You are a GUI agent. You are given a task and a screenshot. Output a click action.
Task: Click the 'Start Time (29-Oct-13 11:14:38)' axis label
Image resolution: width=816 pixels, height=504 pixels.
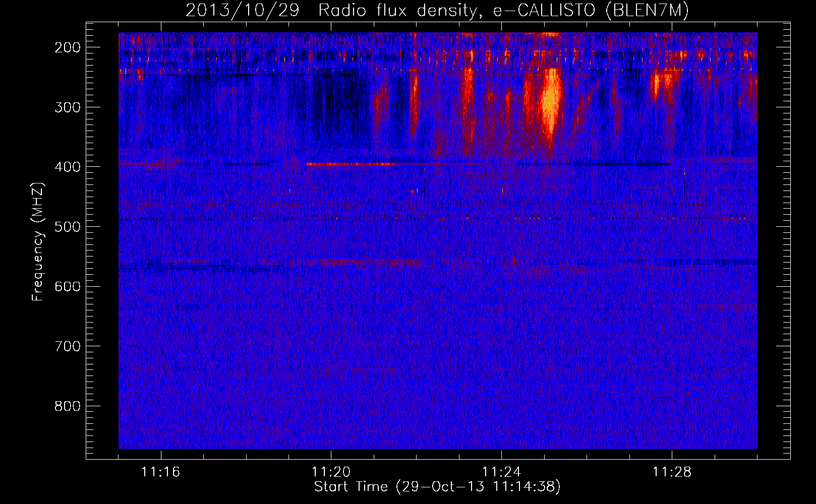click(x=437, y=487)
